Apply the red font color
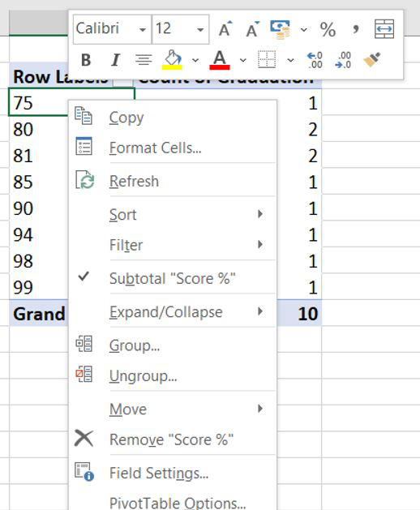Viewport: 420px width, 510px height. coord(220,60)
